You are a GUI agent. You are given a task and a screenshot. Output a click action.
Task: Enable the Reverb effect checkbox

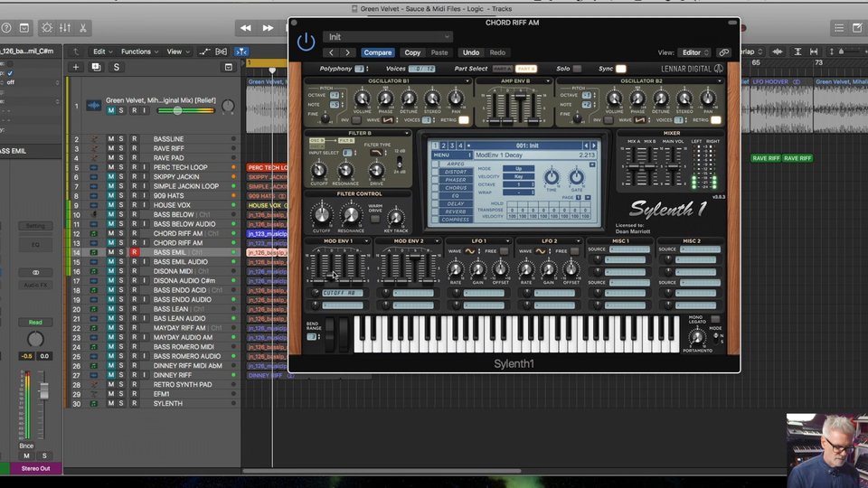point(435,211)
